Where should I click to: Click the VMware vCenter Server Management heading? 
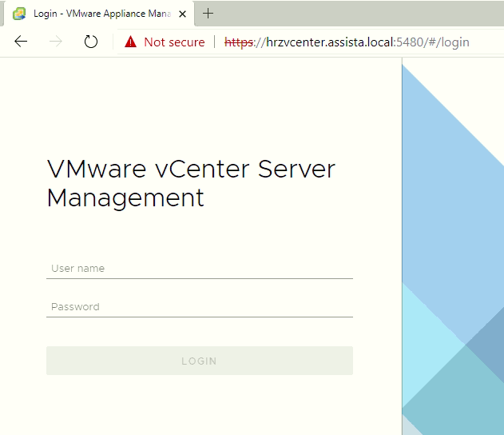pyautogui.click(x=191, y=183)
